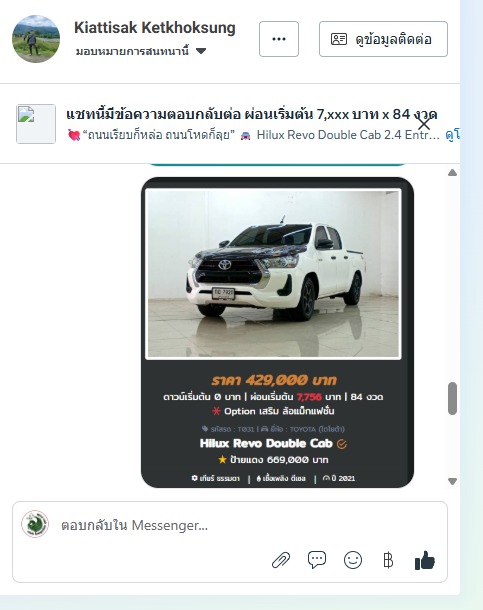
Task: Open the truncated ดู link in ad banner
Action: (452, 135)
